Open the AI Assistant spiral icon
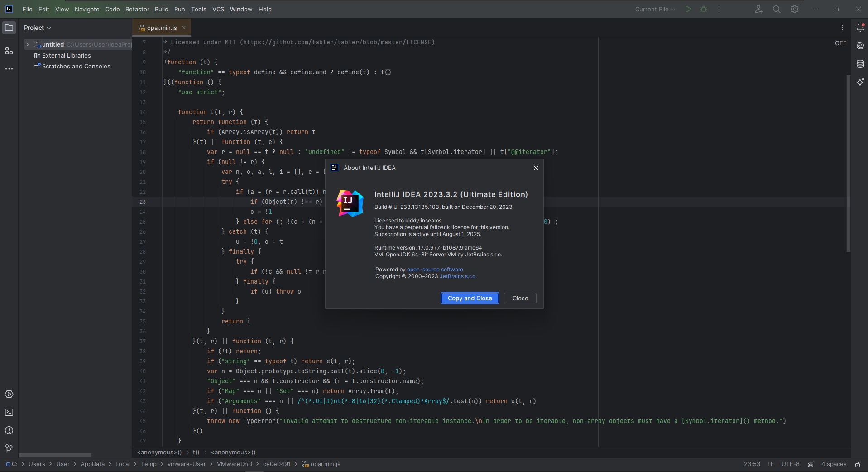 860,46
